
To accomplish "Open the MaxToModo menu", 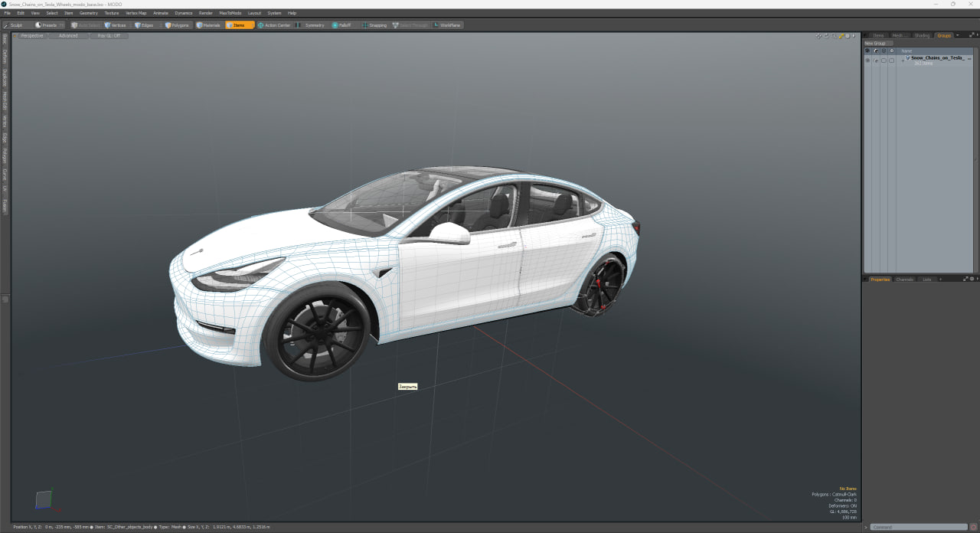I will [x=230, y=13].
